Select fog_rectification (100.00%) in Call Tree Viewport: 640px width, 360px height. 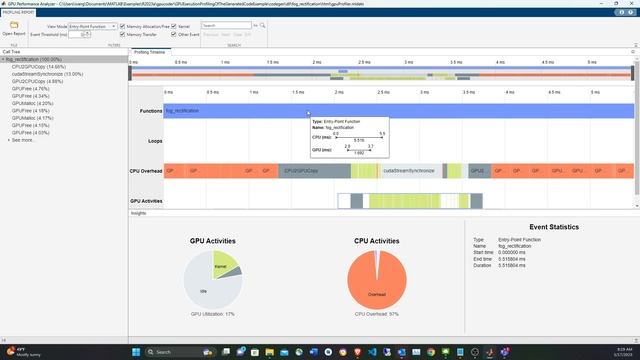pyautogui.click(x=64, y=59)
